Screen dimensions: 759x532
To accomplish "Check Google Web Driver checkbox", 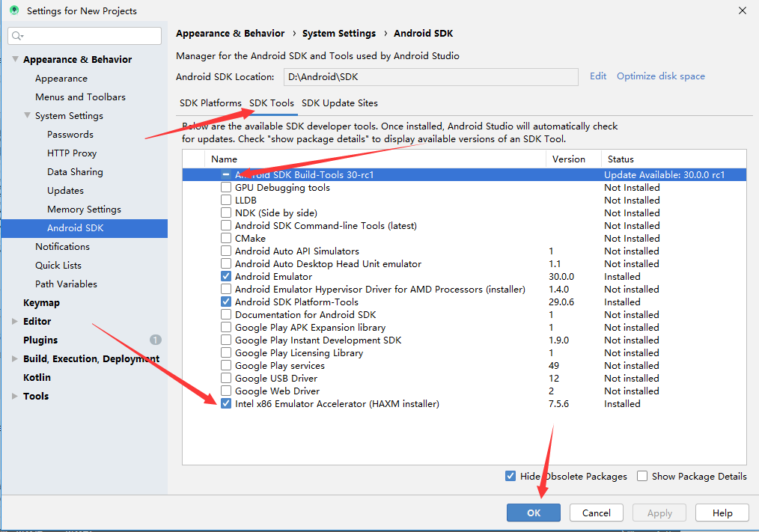I will (226, 391).
